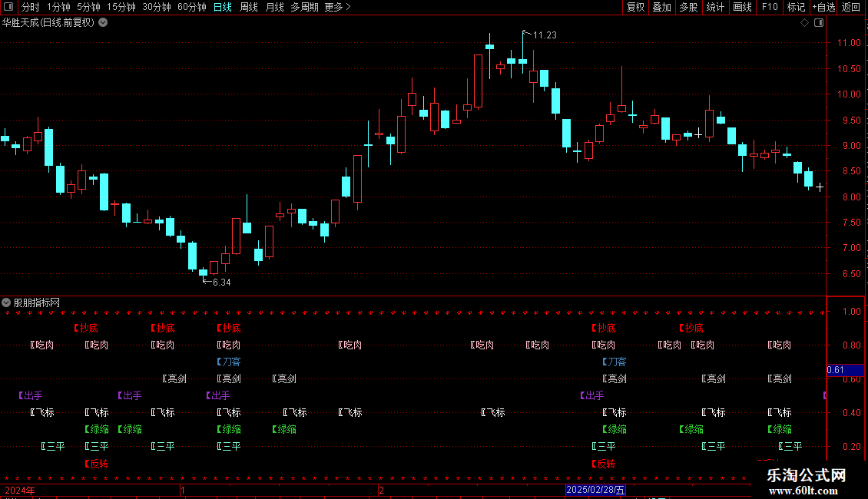Click the first red 抄底 signal label
This screenshot has height=499, width=868.
(86, 328)
